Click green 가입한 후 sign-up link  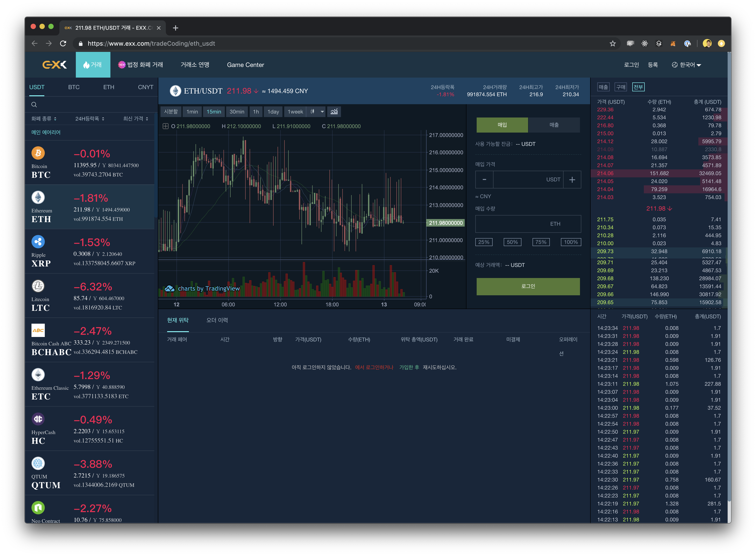[409, 367]
